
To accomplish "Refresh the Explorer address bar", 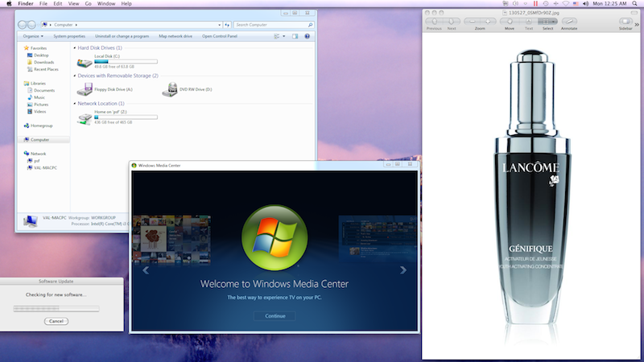I will [227, 25].
